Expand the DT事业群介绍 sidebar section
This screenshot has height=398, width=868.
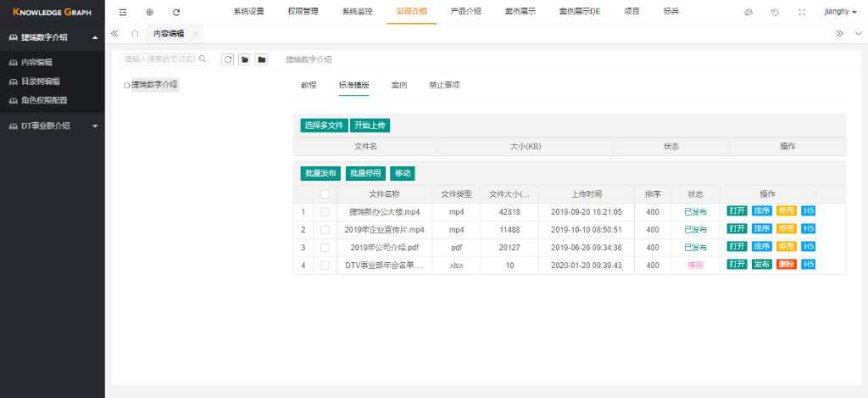coord(95,126)
